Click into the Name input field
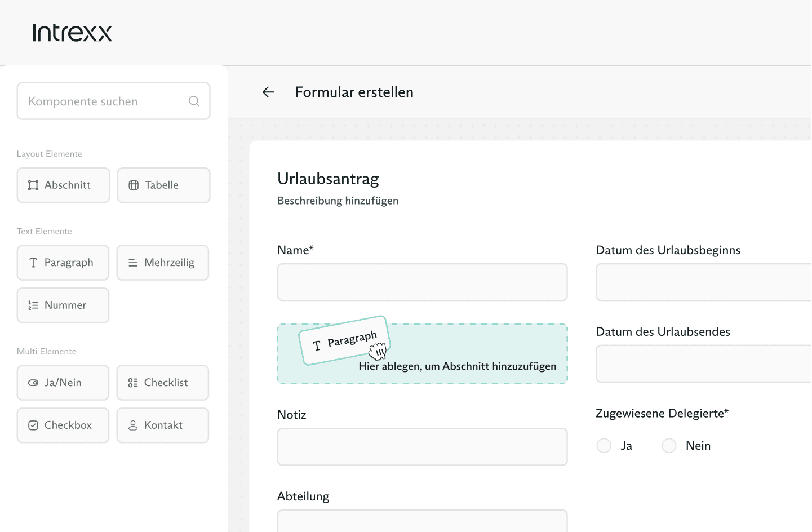 coord(422,282)
